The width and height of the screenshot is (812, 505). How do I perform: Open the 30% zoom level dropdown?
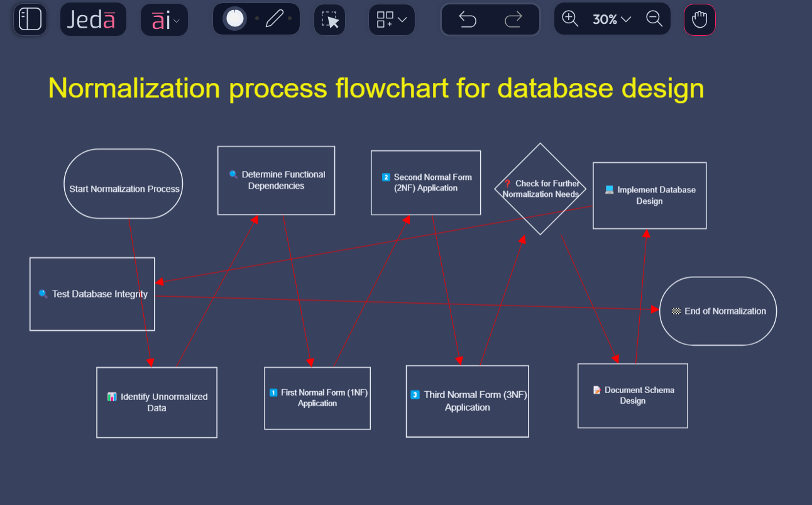(612, 19)
